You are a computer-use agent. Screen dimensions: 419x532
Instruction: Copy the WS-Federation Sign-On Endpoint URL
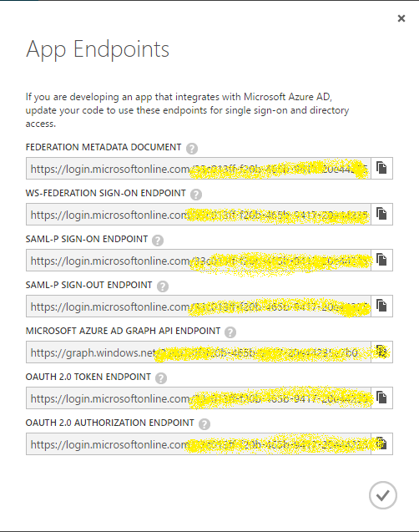(381, 214)
